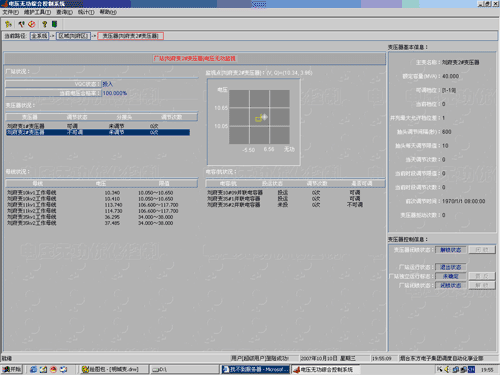Switch to the Microsoft window on taskbar

[x=255, y=369]
